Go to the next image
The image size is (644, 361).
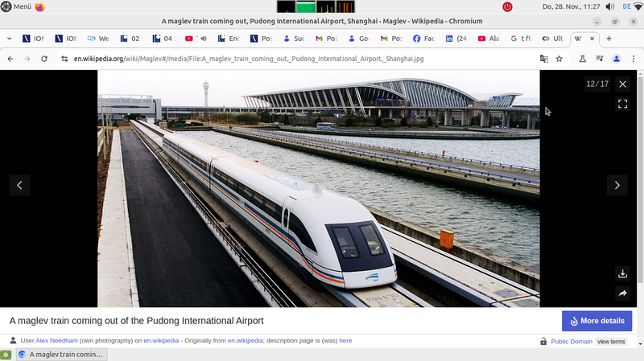[x=617, y=185]
